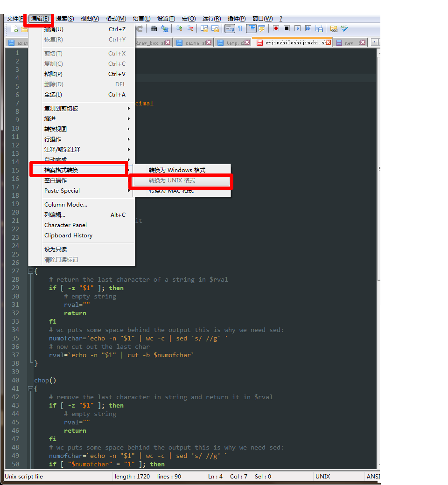Viewport: 448px width, 485px height.
Task: Switch to the saima.sh tab
Action: pos(194,43)
